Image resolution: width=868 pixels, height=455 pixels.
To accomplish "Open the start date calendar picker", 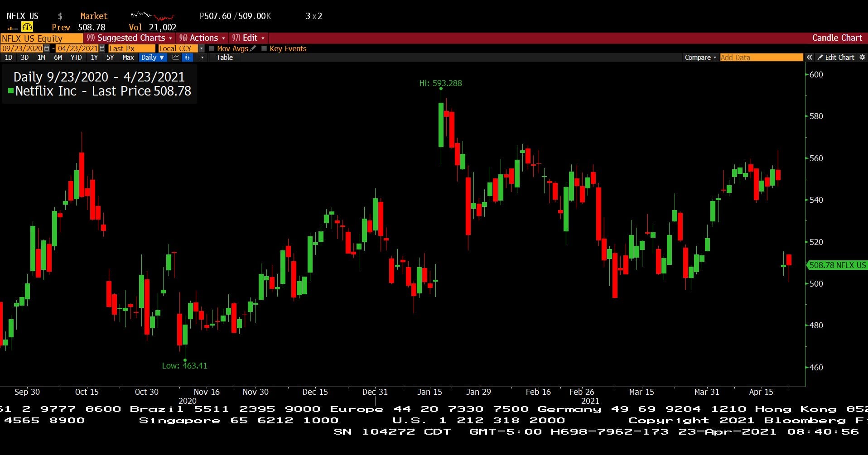I will point(47,48).
